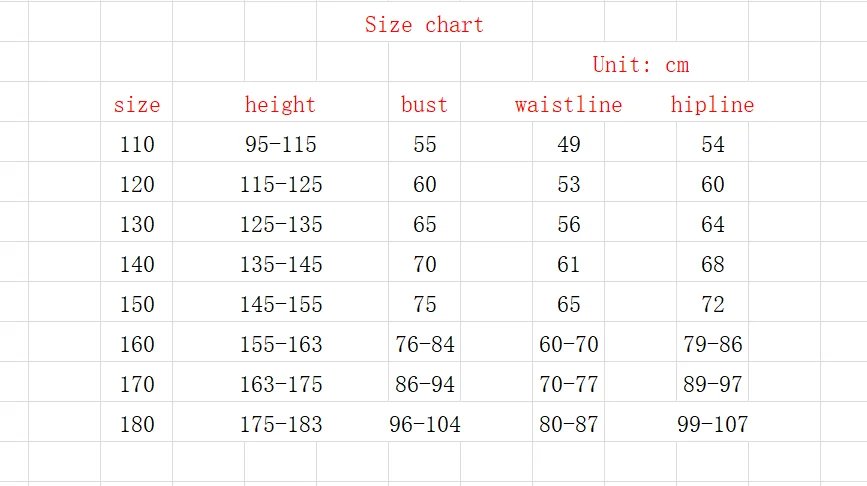The height and width of the screenshot is (486, 867).
Task: Click the cell containing size 110
Action: coord(137,144)
